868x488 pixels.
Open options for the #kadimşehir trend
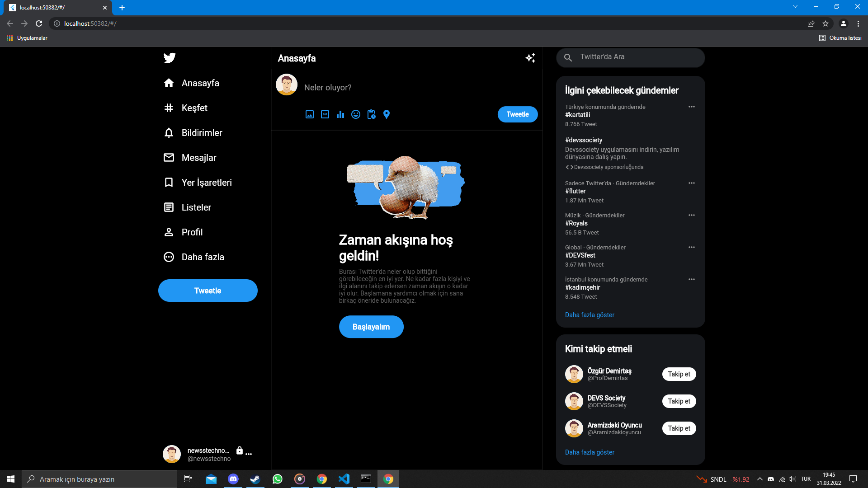coord(692,279)
